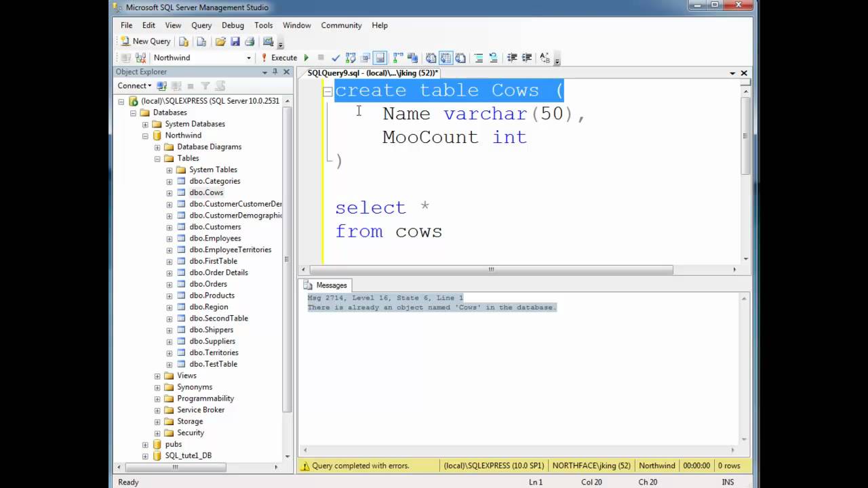Open the Database Engine Query icon
The height and width of the screenshot is (488, 868).
pyautogui.click(x=184, y=41)
